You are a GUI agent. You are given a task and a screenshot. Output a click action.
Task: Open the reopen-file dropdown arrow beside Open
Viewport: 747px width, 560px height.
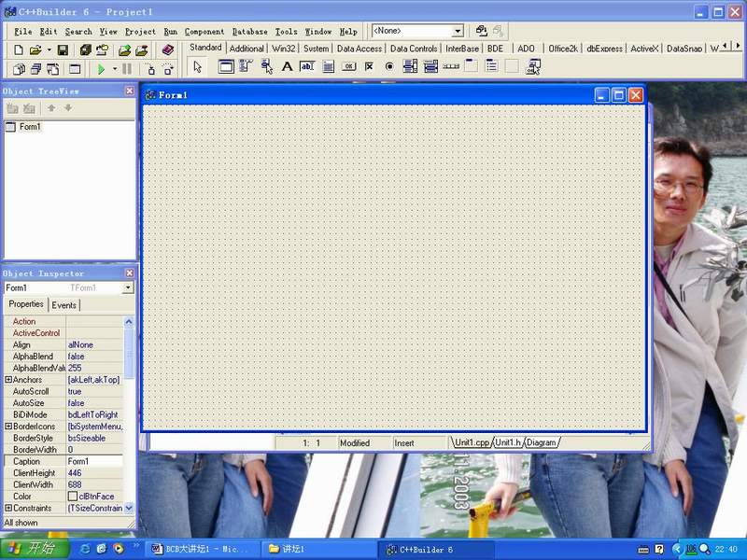(x=49, y=49)
